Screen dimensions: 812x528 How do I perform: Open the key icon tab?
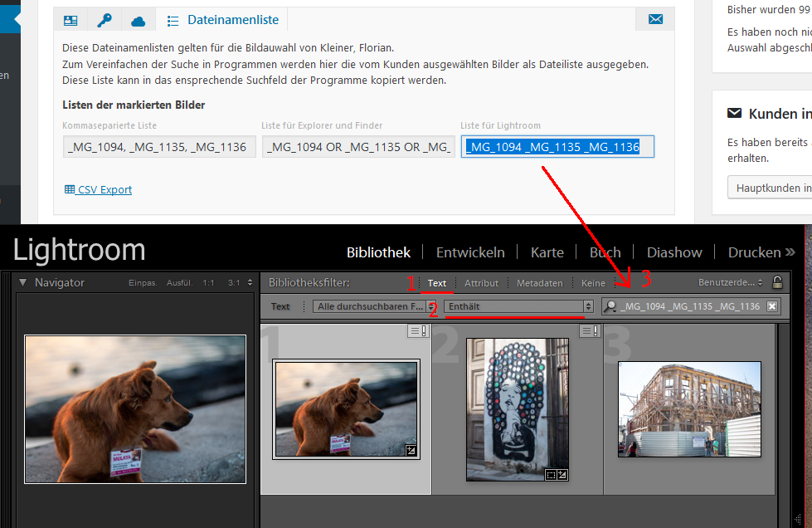(x=105, y=20)
